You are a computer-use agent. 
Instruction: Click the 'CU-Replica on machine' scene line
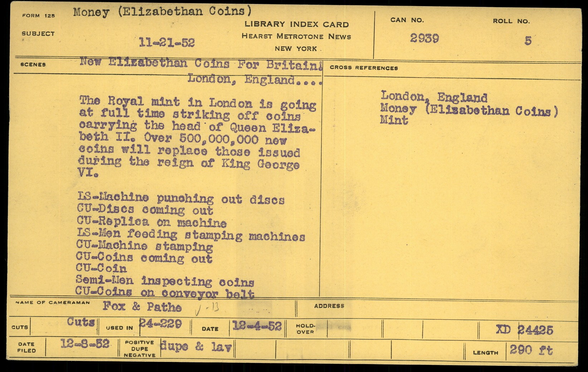[x=152, y=222]
